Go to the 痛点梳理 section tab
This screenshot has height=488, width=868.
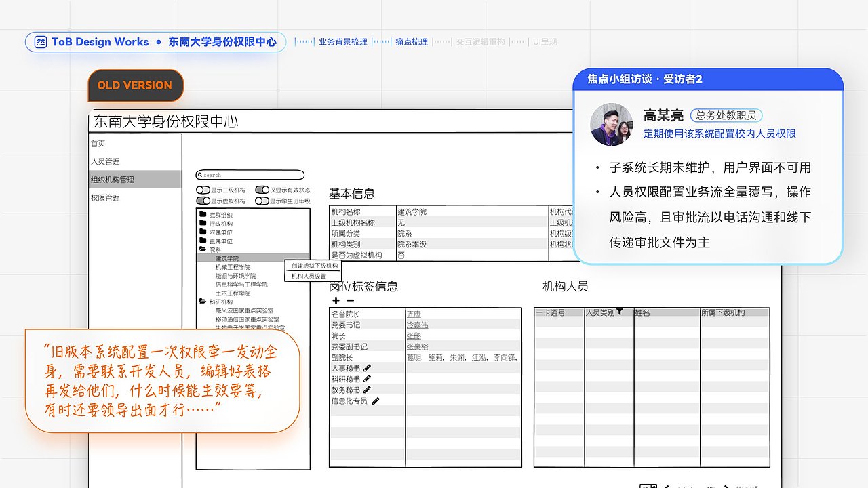point(412,42)
